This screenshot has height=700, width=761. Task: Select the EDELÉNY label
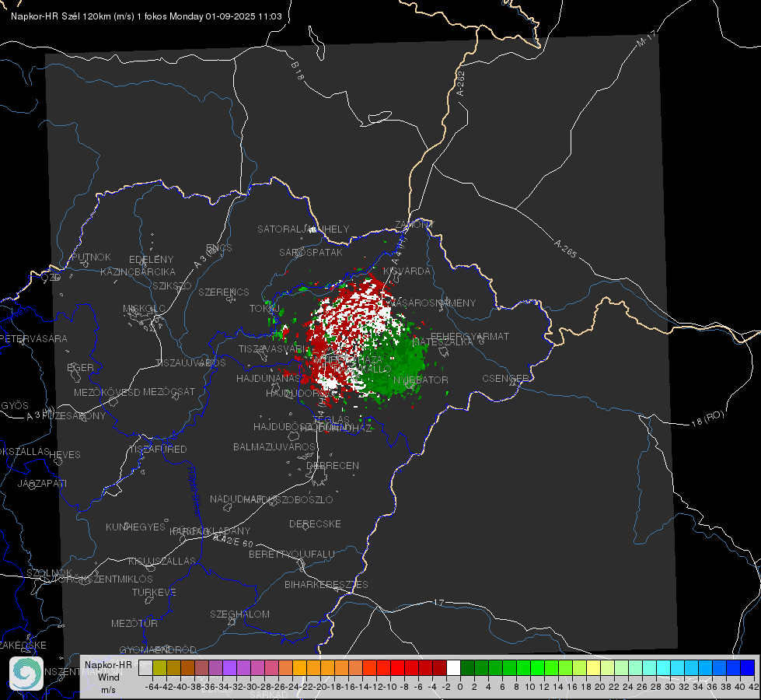click(152, 260)
